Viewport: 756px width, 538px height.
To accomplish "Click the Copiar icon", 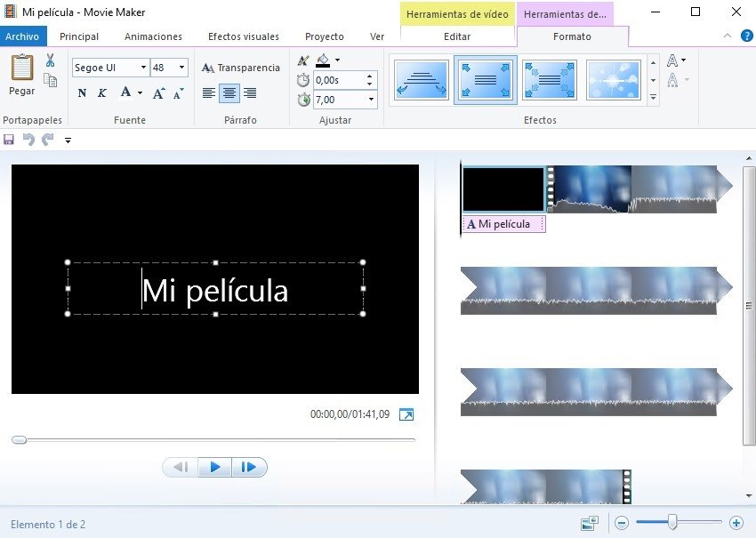I will pyautogui.click(x=51, y=80).
